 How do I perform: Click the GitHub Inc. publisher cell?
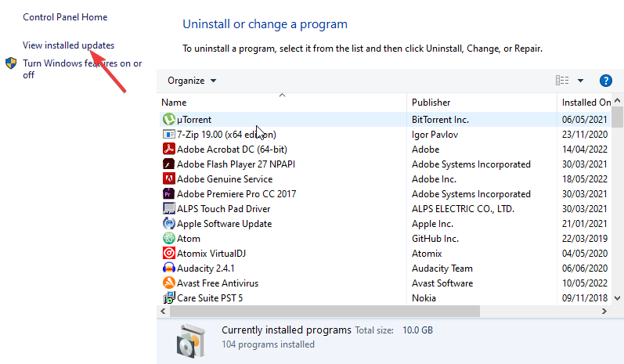click(x=435, y=239)
